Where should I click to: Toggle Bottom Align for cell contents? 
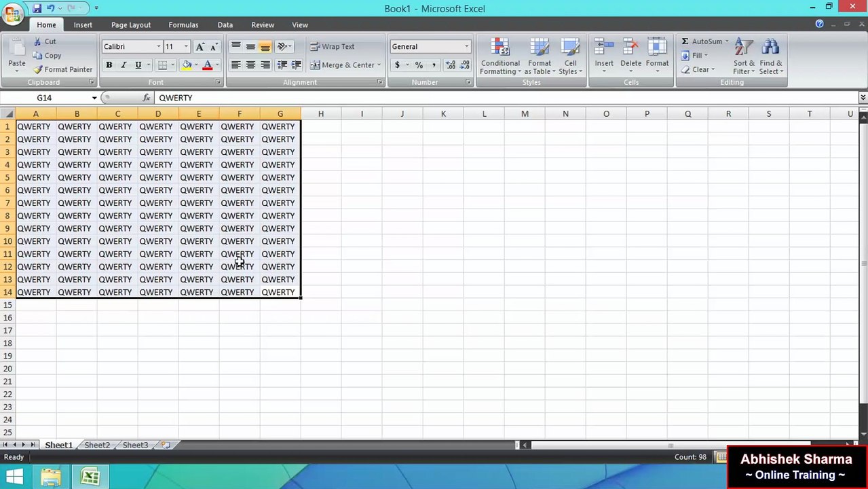pyautogui.click(x=265, y=47)
